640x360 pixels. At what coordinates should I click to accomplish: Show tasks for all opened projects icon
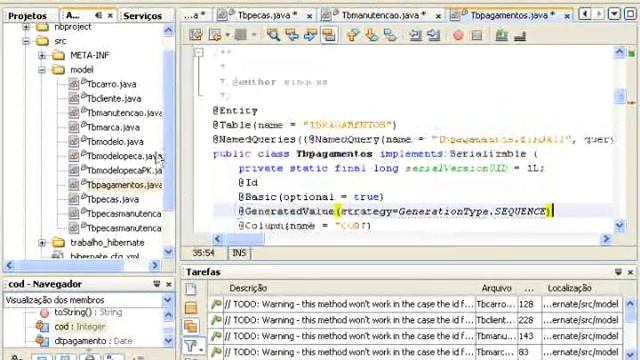[191, 326]
